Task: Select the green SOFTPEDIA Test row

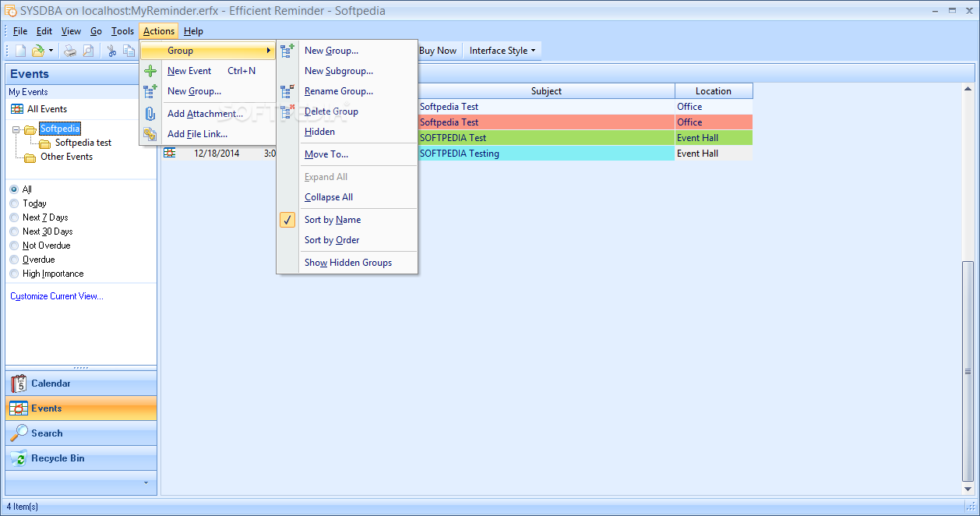Action: point(585,138)
